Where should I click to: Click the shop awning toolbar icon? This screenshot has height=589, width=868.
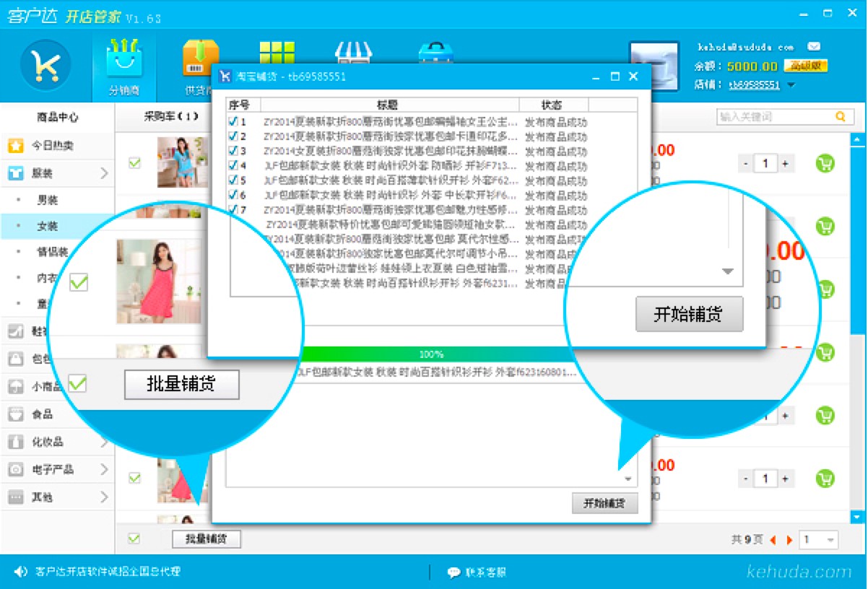[354, 51]
